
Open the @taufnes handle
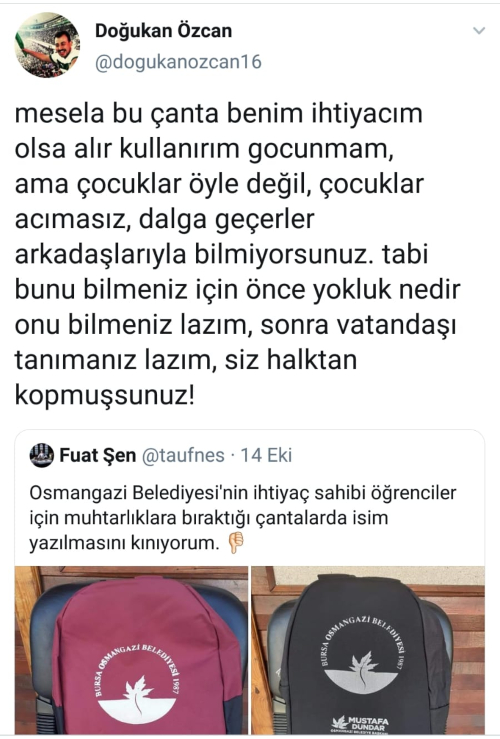click(x=183, y=455)
